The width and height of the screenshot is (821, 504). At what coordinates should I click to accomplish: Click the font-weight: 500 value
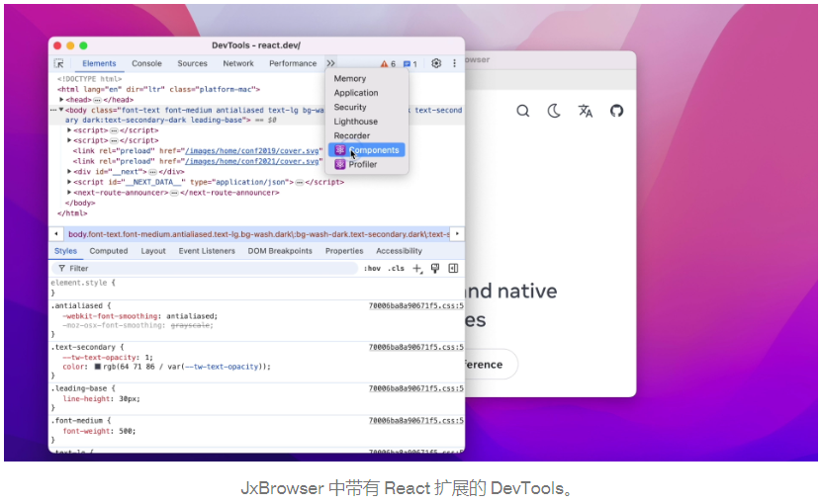click(127, 431)
